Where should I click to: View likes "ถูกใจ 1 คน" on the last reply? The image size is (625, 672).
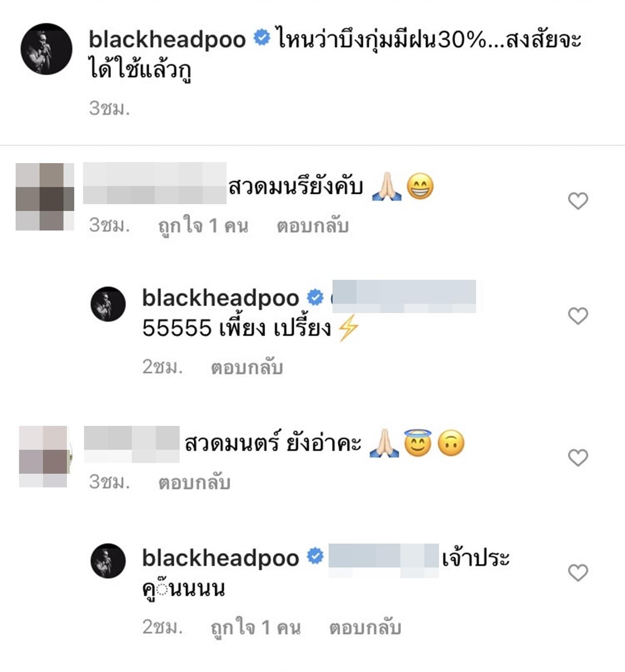coord(256,627)
